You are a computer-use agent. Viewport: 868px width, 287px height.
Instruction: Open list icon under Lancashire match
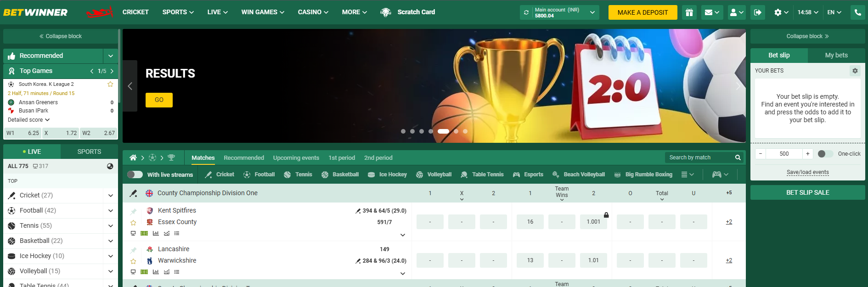click(x=177, y=272)
